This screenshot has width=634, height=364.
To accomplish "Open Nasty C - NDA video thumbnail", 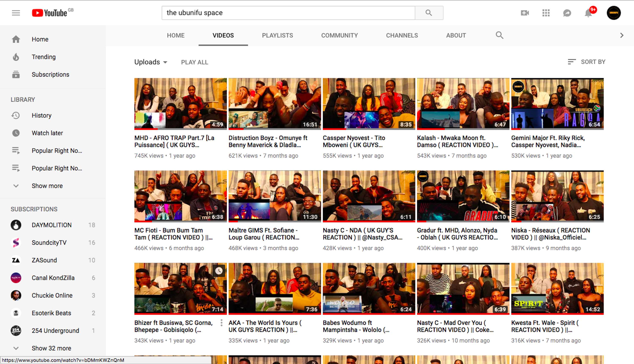I will pos(369,196).
